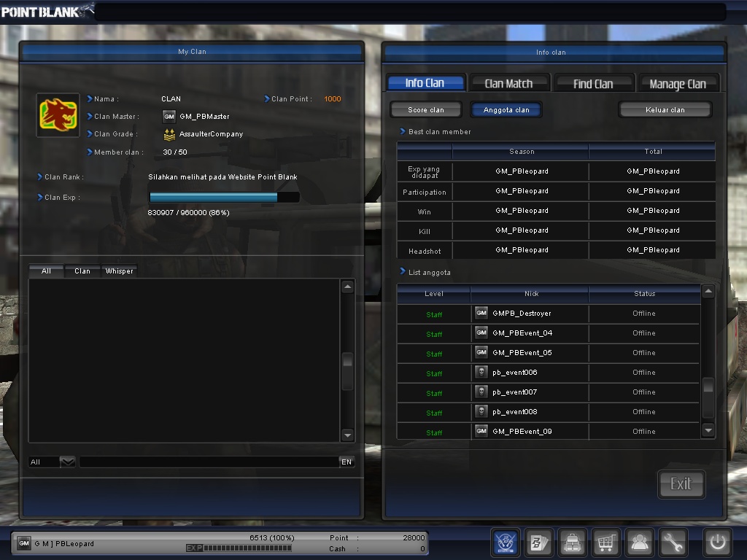Select member GM_PBEvent_05 in the list
The width and height of the screenshot is (747, 560).
click(x=549, y=353)
